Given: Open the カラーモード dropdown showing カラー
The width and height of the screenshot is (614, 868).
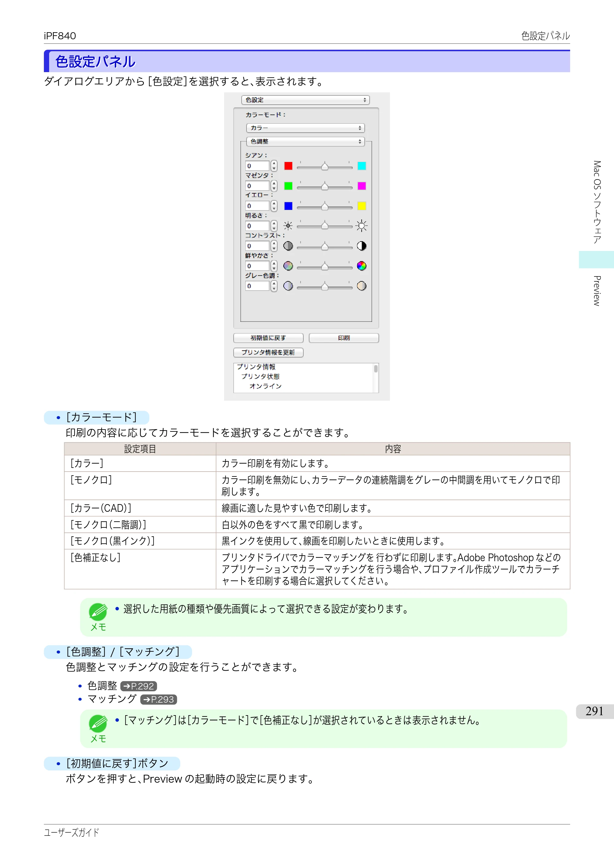Looking at the screenshot, I should [305, 128].
